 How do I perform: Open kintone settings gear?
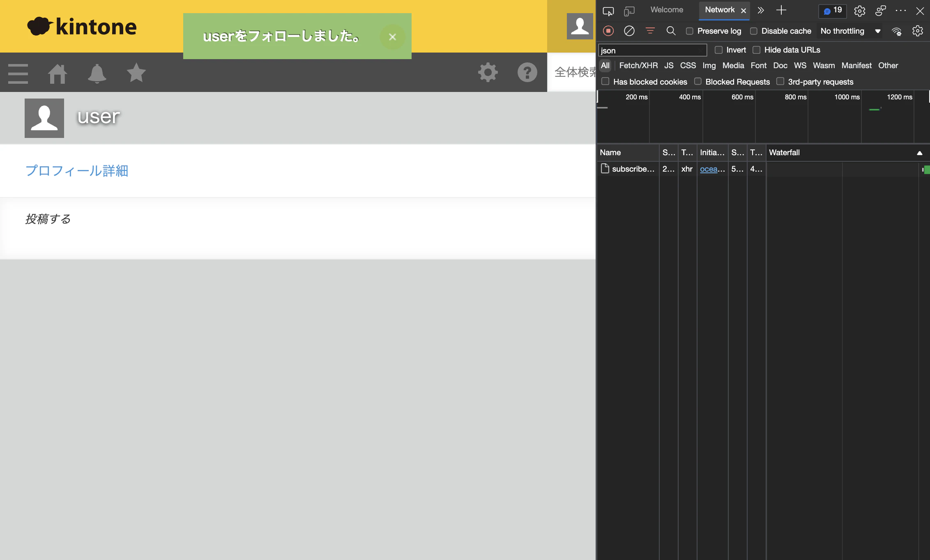pyautogui.click(x=488, y=73)
